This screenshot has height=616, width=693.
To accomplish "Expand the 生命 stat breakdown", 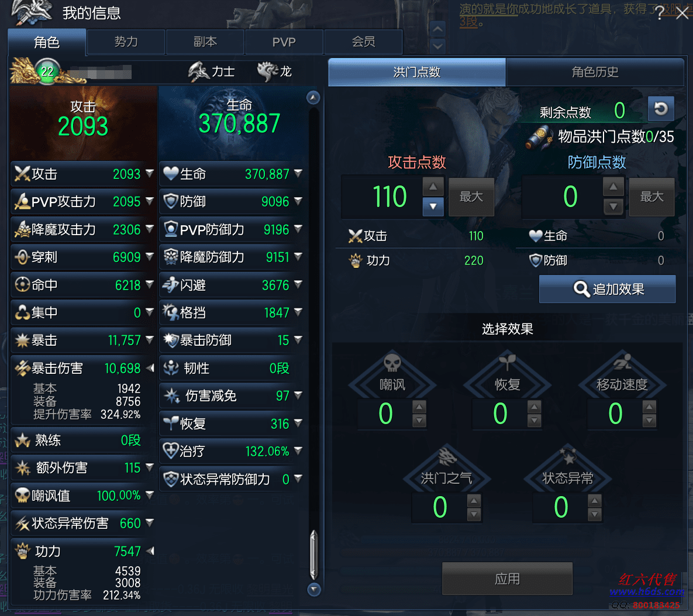I will coord(298,173).
